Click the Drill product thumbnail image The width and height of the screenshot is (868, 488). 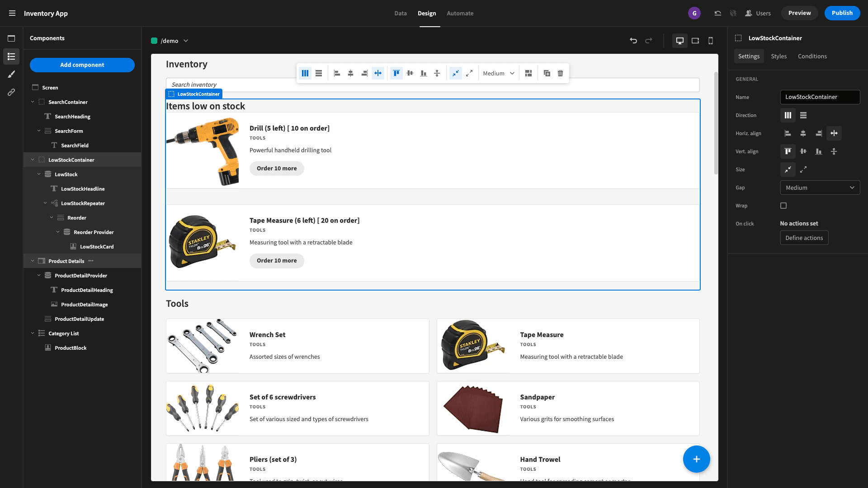pyautogui.click(x=202, y=151)
